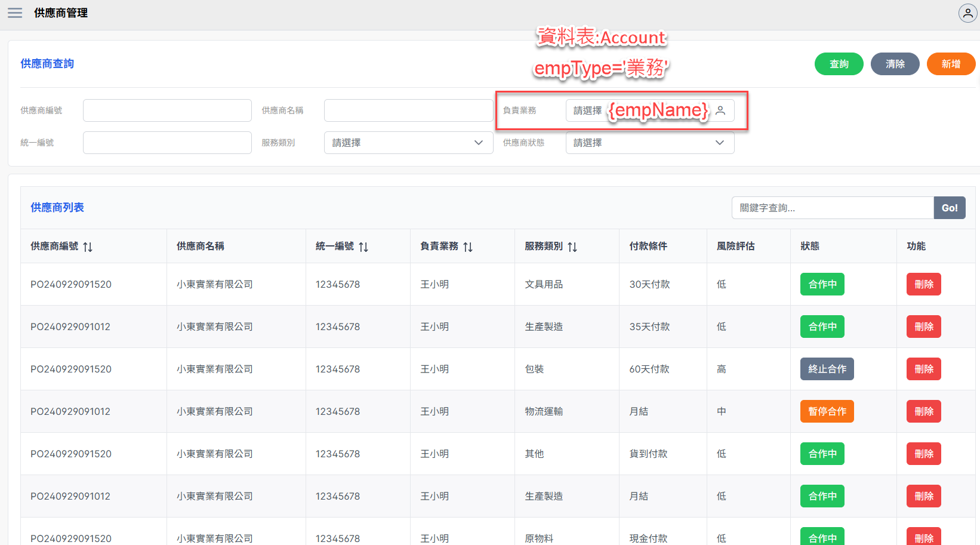The height and width of the screenshot is (545, 980).
Task: Sort by 統一編號 column arrows
Action: click(x=363, y=247)
